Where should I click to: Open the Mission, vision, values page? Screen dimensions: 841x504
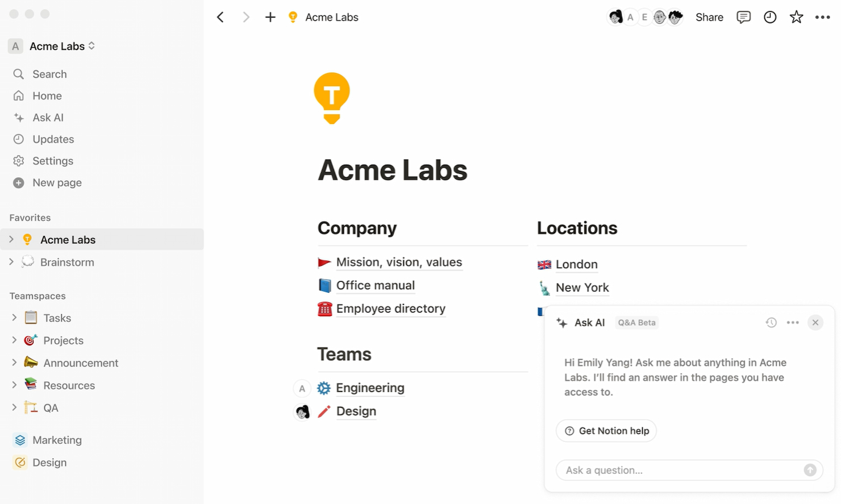tap(399, 263)
